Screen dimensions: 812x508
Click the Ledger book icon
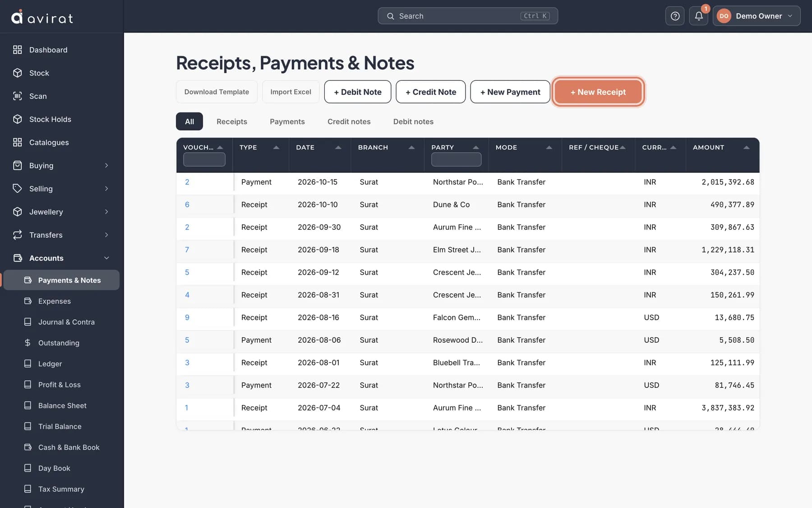click(28, 364)
